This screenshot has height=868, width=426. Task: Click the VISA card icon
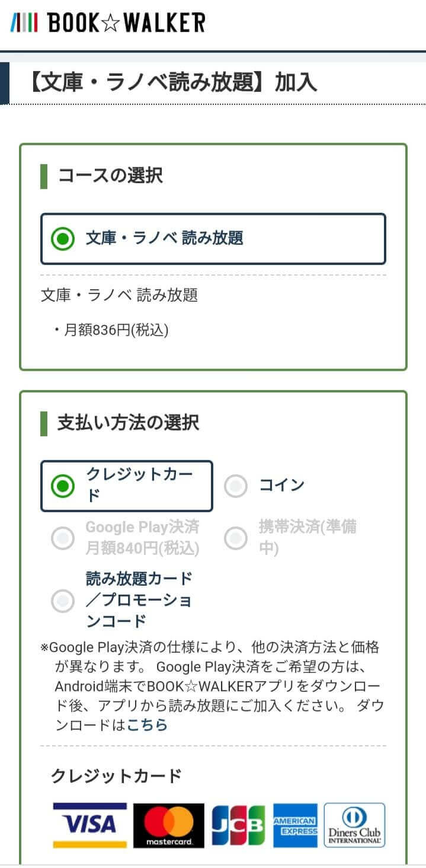point(90,825)
